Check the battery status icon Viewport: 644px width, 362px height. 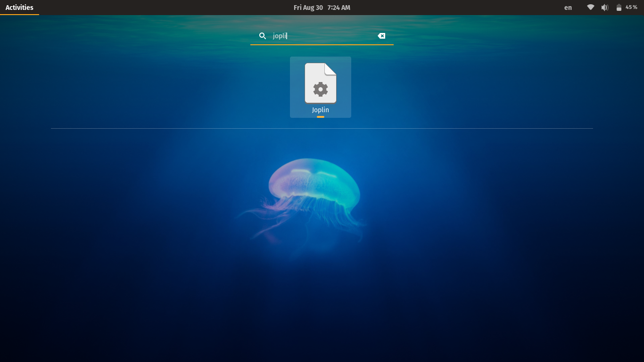coord(619,8)
